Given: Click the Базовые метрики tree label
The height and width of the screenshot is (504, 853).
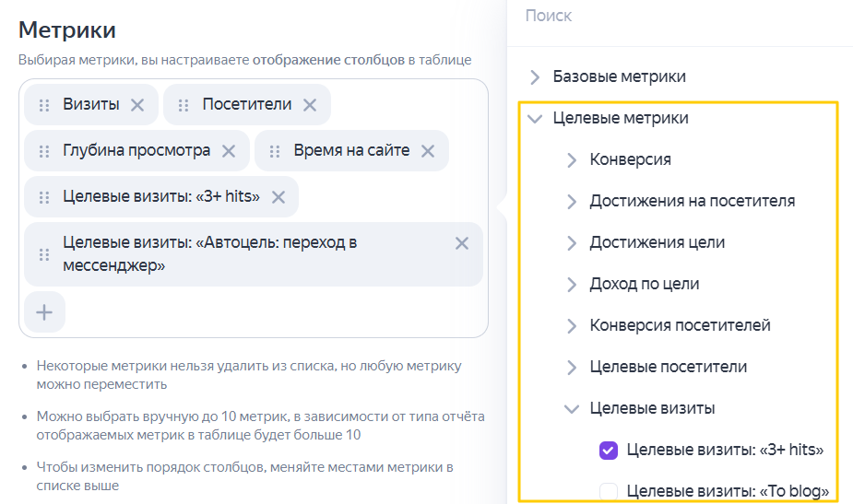Looking at the screenshot, I should coord(619,76).
